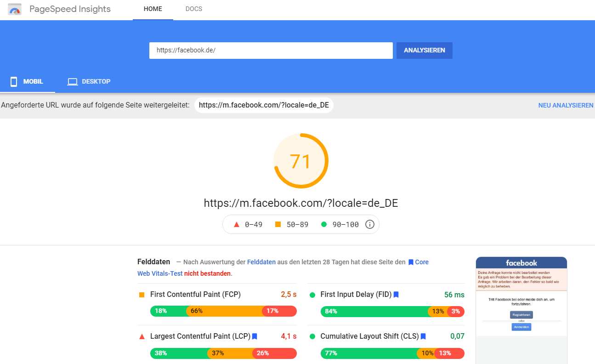Open the Felddaten link in description
Viewport: 595px width, 364px height.
click(x=261, y=262)
